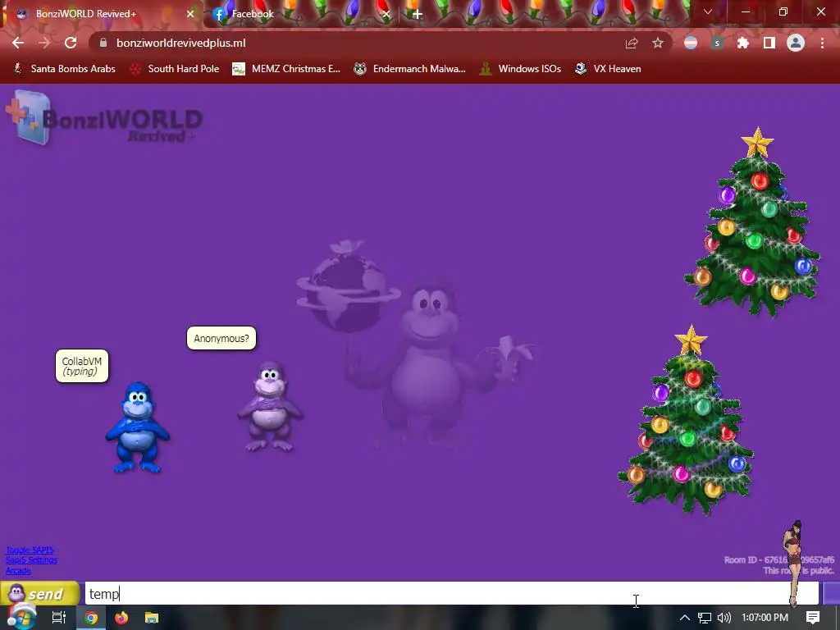The height and width of the screenshot is (630, 840).
Task: Open File Explorer from the taskbar
Action: pyautogui.click(x=152, y=618)
